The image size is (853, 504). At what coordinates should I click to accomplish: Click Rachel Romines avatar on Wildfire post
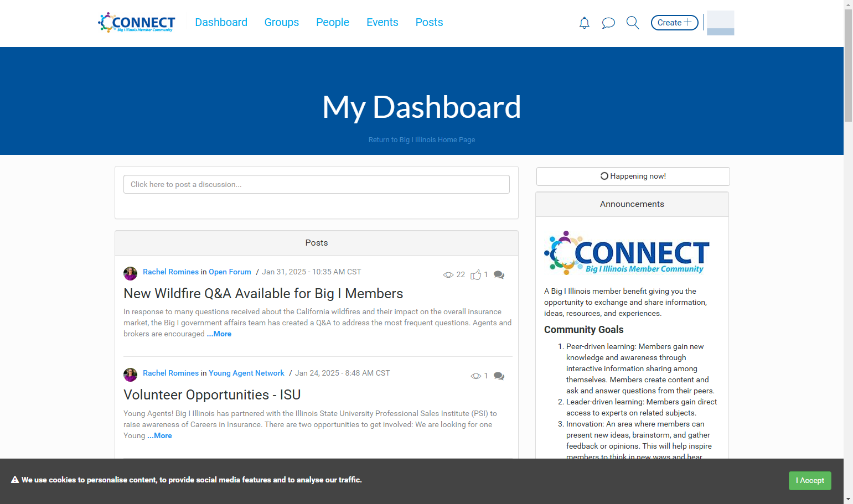click(130, 273)
